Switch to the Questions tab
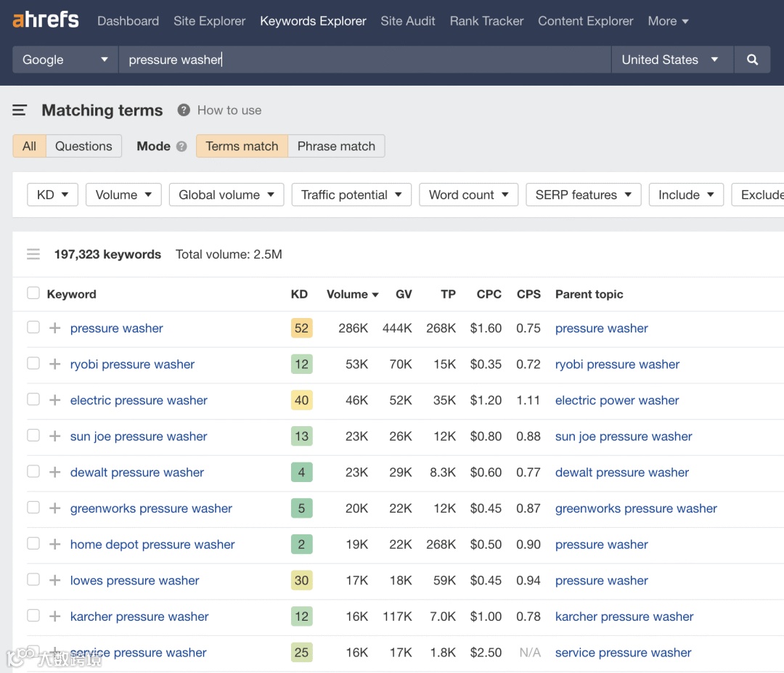The height and width of the screenshot is (673, 784). pyautogui.click(x=83, y=146)
